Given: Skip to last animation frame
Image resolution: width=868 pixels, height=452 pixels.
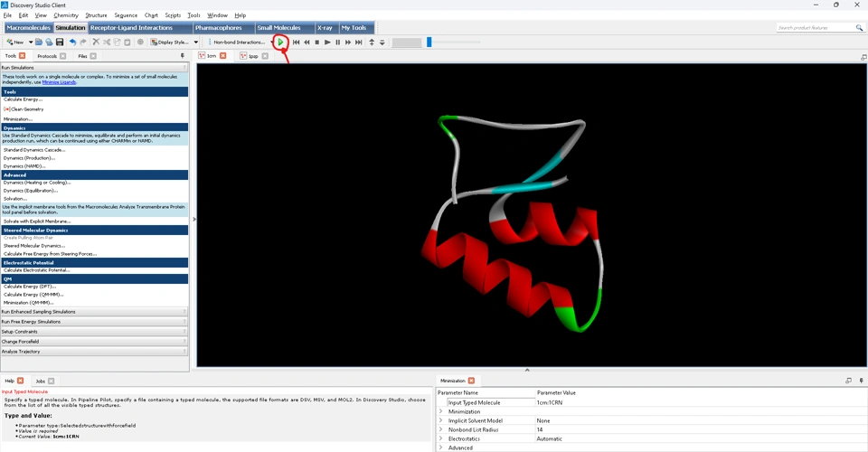Looking at the screenshot, I should (x=359, y=42).
